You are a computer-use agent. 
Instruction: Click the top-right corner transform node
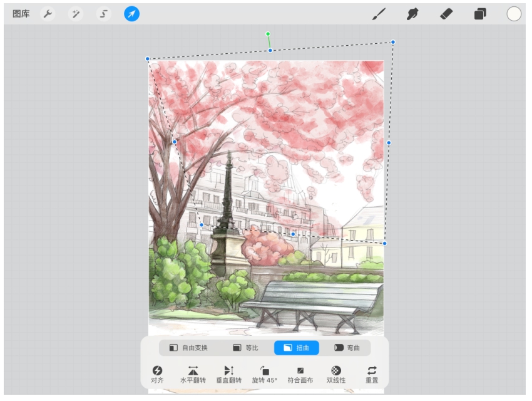pyautogui.click(x=393, y=42)
